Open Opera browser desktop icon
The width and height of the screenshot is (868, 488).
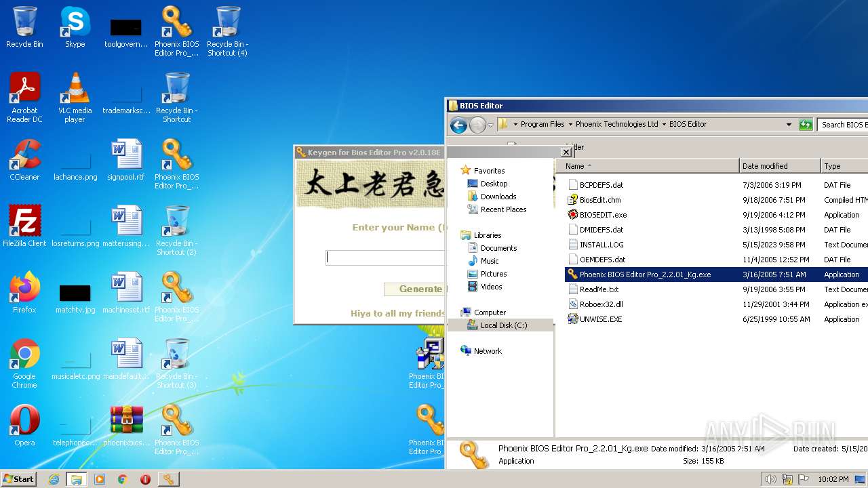click(24, 426)
